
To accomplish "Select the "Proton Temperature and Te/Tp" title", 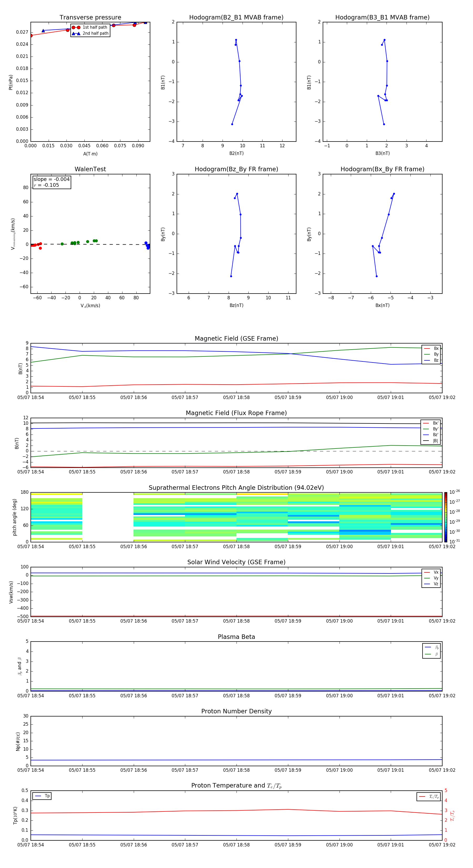I will tap(236, 786).
